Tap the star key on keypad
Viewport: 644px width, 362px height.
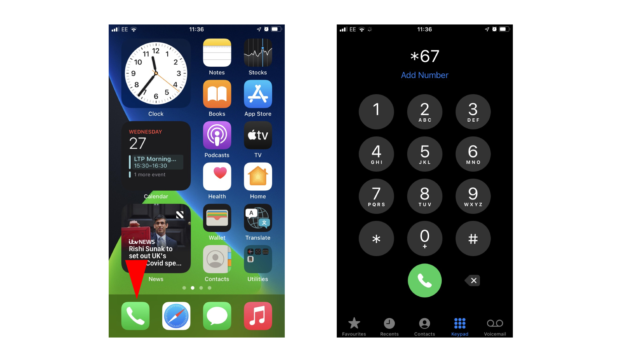pos(376,238)
